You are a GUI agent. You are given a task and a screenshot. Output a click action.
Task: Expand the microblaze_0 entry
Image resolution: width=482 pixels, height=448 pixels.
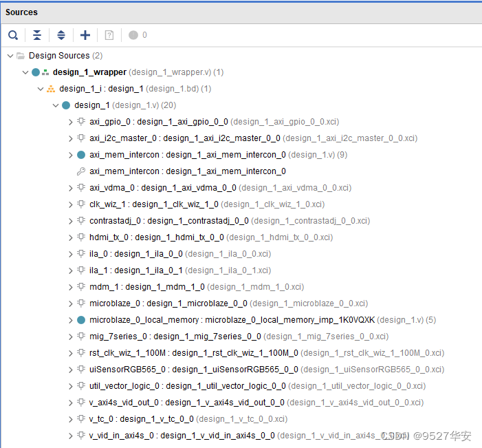pyautogui.click(x=70, y=304)
